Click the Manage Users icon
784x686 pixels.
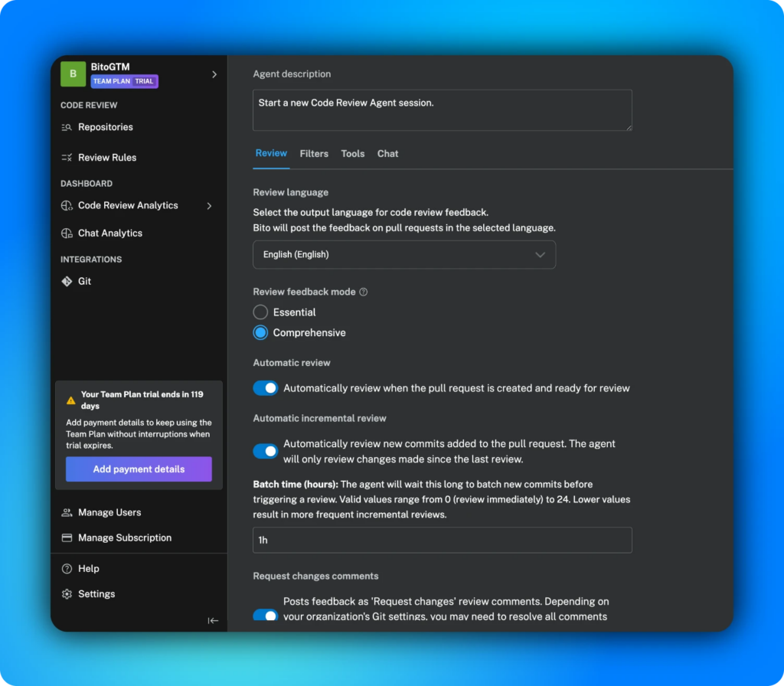tap(67, 513)
